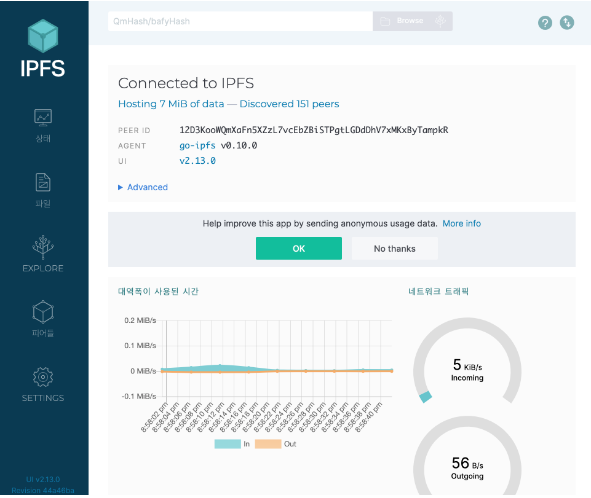Open the Explore page from sidebar
Screen dimensions: 591x498
(43, 254)
